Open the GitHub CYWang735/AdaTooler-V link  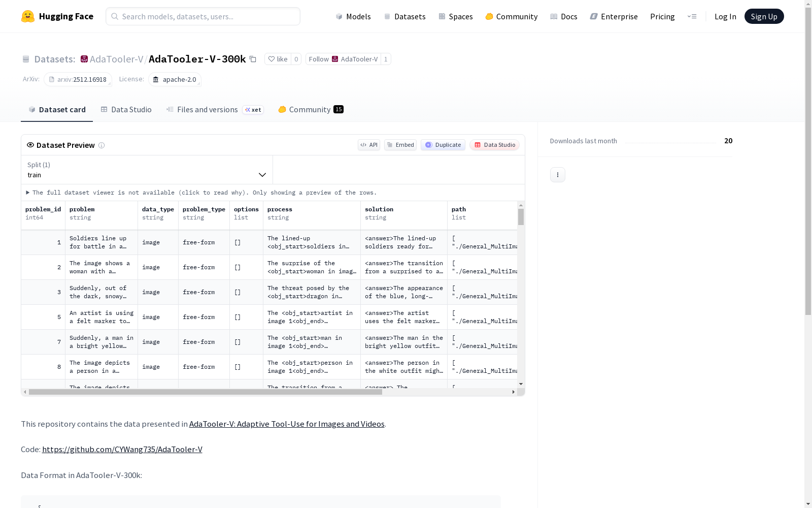[x=122, y=449]
